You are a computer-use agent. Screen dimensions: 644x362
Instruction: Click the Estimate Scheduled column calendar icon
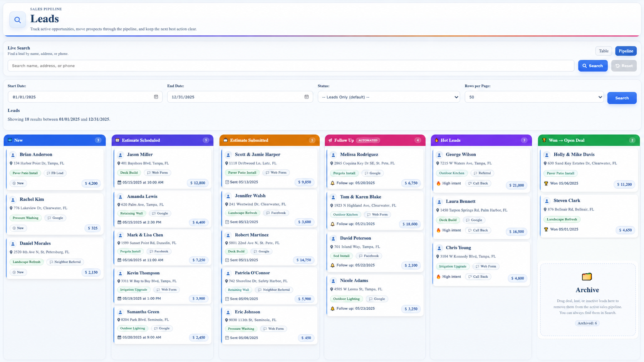(117, 140)
